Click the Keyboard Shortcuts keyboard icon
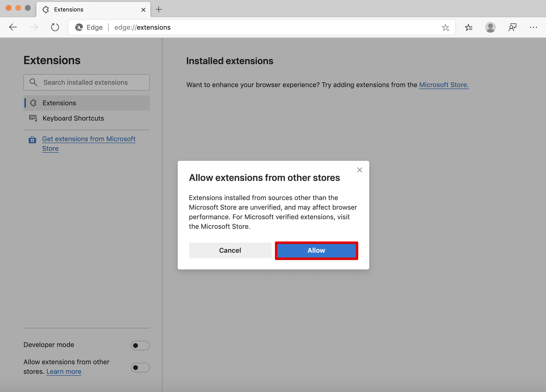This screenshot has width=546, height=392. click(33, 118)
